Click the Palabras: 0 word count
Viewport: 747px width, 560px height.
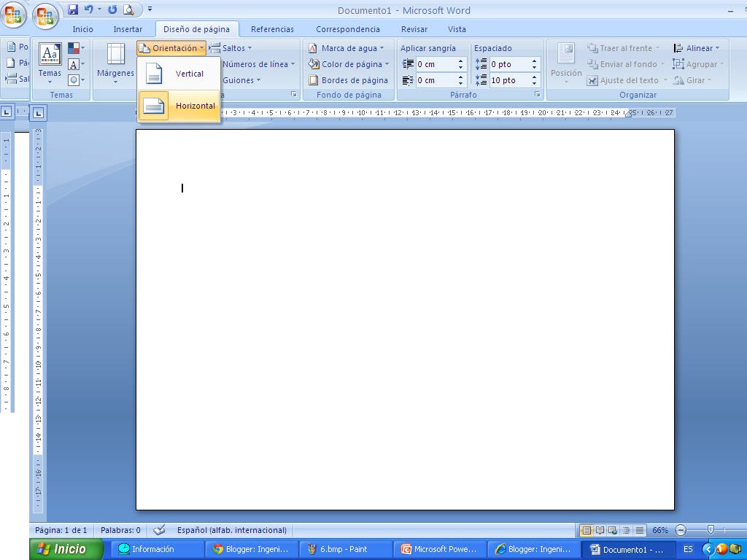coord(120,530)
